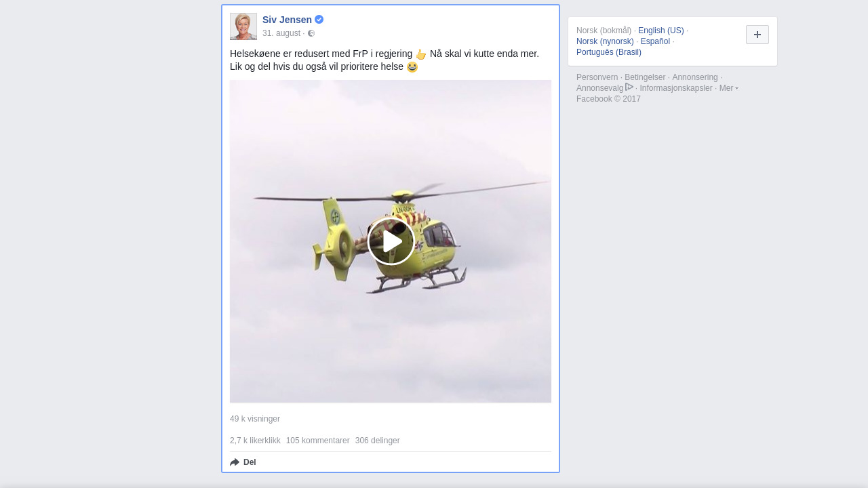Screen dimensions: 868x488
Task: Click the plus button to add languages
Action: [757, 35]
